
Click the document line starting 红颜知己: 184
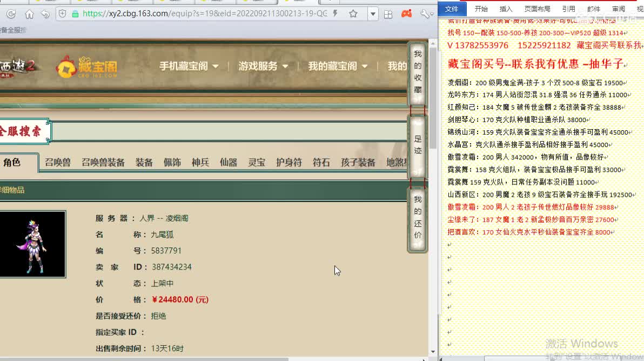tap(535, 107)
